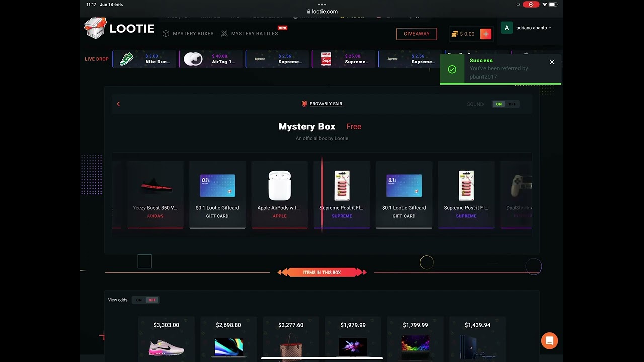Open the $2,277.60 handbag item
The height and width of the screenshot is (362, 644).
[x=291, y=339]
